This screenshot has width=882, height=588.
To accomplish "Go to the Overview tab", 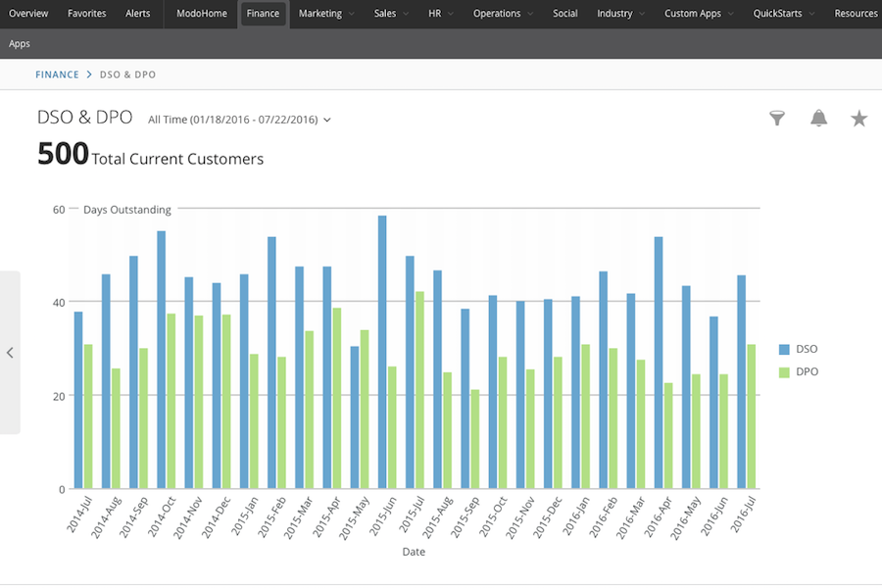I will tap(28, 14).
